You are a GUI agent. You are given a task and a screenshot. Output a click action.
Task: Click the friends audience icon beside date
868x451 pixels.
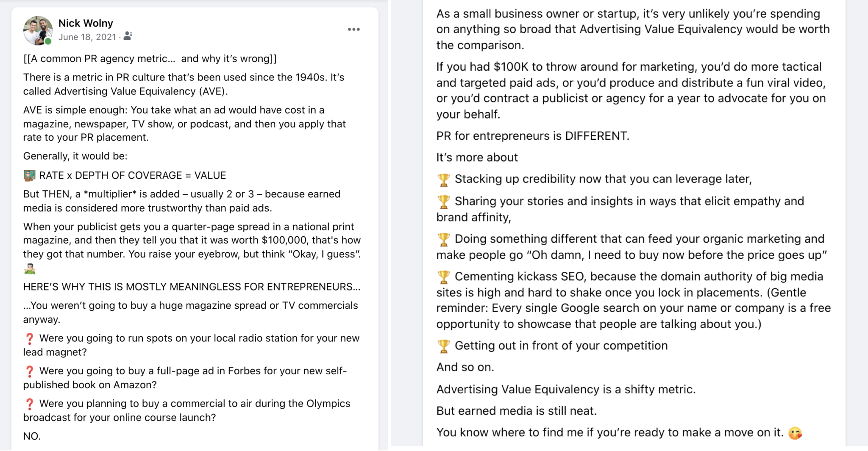[128, 37]
